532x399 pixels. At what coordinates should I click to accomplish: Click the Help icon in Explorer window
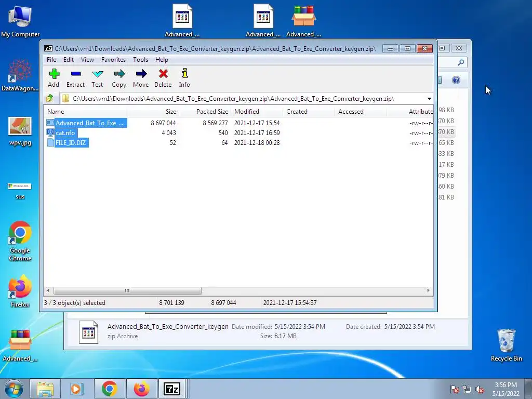tap(456, 80)
